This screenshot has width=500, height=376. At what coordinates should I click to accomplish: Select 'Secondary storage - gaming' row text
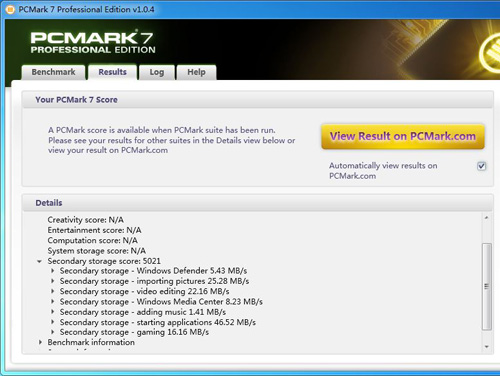tap(134, 332)
